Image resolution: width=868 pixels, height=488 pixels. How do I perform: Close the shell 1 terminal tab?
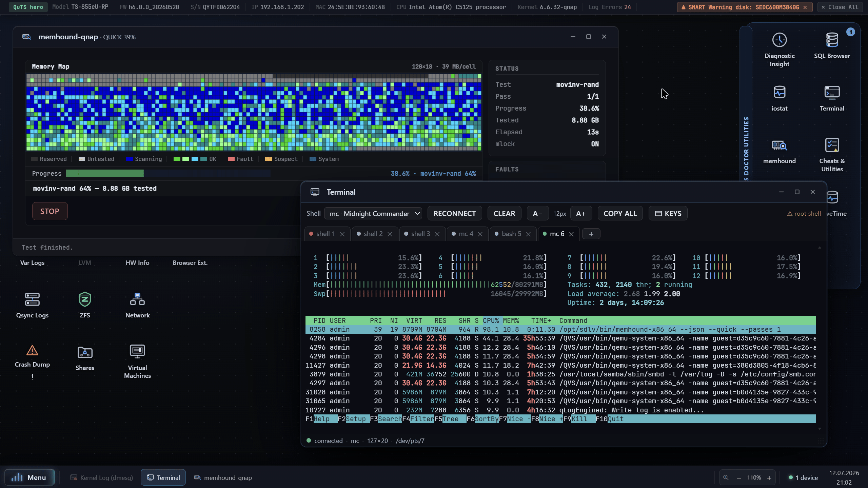click(x=342, y=234)
